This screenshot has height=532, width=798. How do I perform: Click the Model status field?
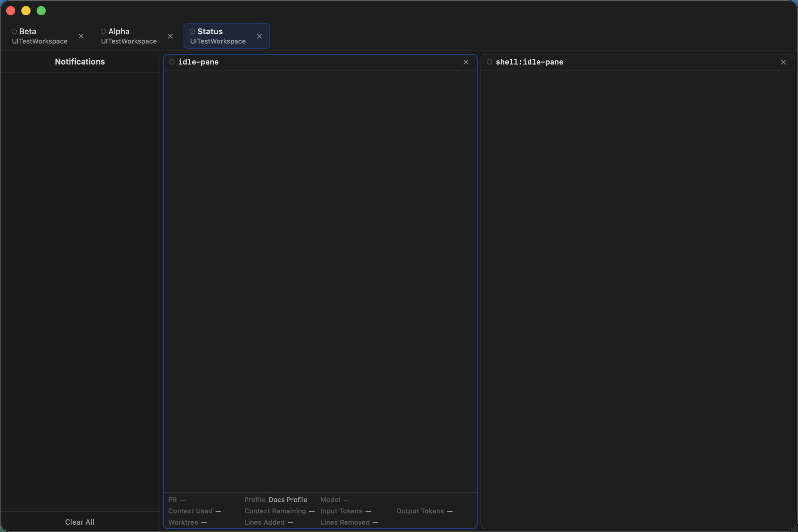335,500
